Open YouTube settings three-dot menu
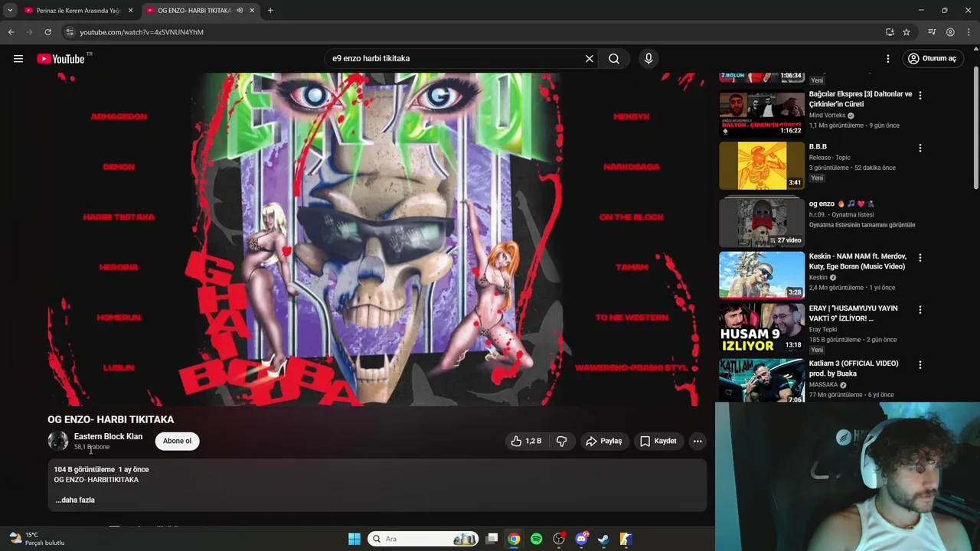Viewport: 980px width, 551px height. [888, 59]
